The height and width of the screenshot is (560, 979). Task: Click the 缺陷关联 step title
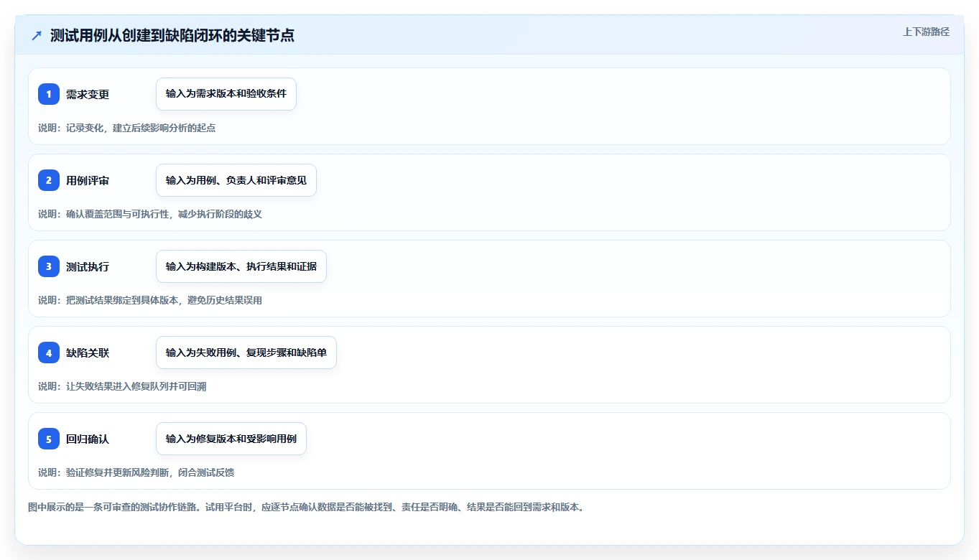(x=88, y=353)
